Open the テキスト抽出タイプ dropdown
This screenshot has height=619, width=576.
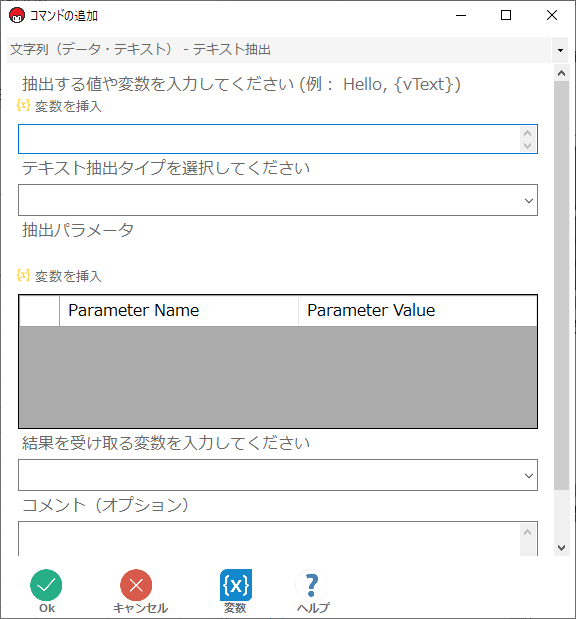click(278, 200)
